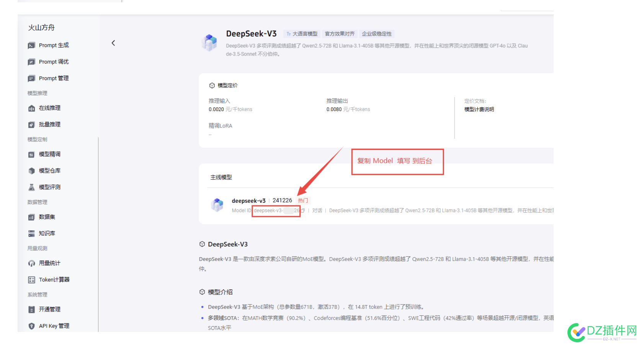Viewport: 644px width, 348px height.
Task: Click the 大语言模型 tag
Action: (x=302, y=34)
